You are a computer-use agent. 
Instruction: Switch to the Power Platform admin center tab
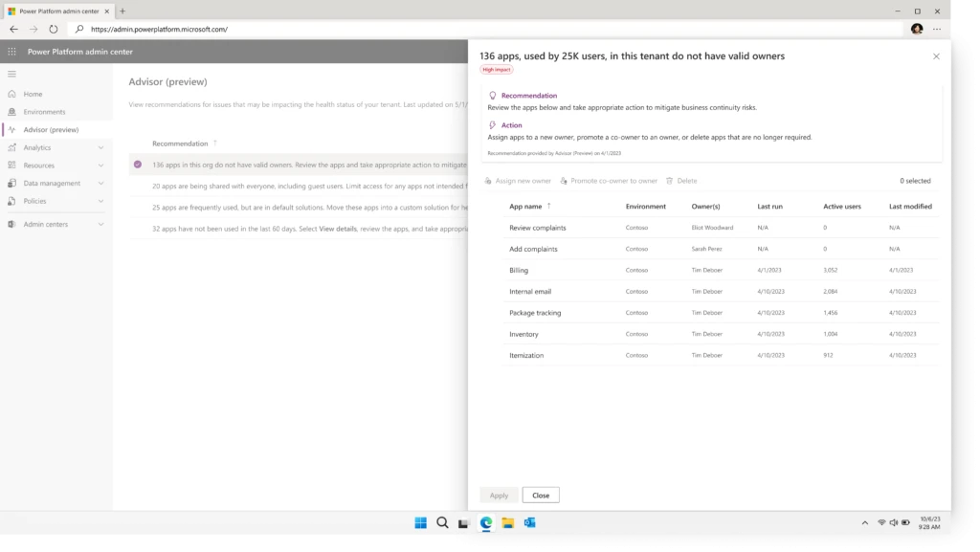pos(57,11)
